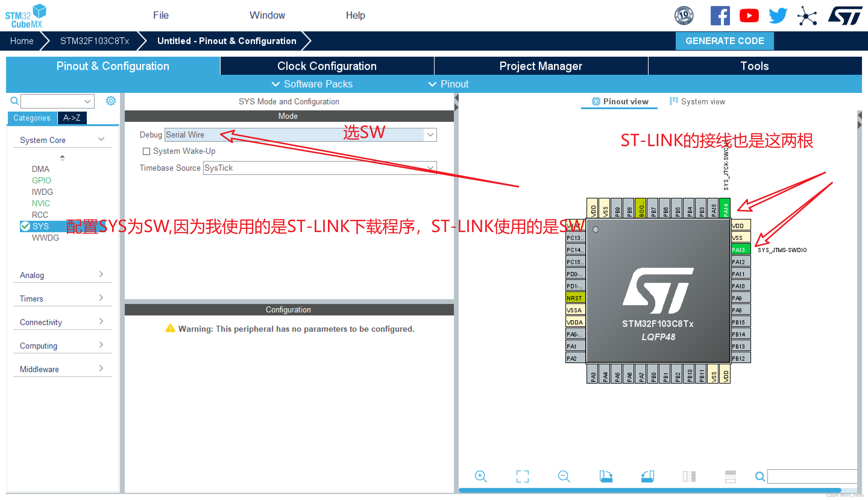Open the Debug Serial Wire dropdown

(430, 134)
